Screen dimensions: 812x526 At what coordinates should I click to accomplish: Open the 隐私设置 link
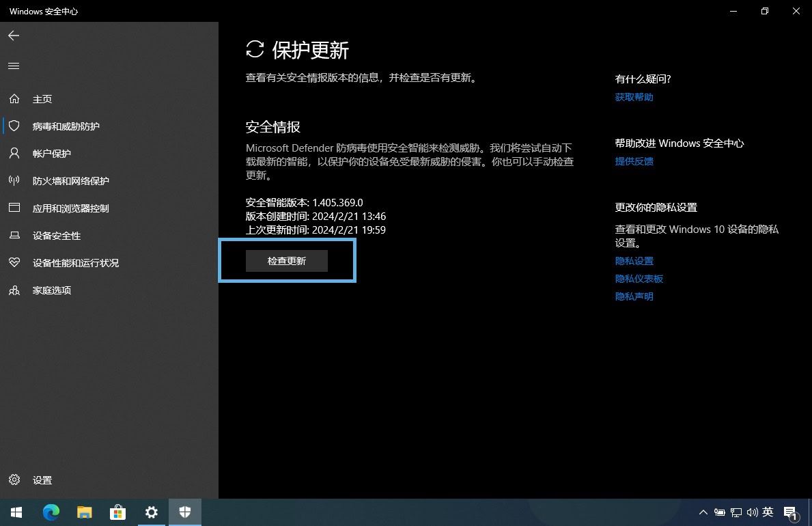point(634,261)
